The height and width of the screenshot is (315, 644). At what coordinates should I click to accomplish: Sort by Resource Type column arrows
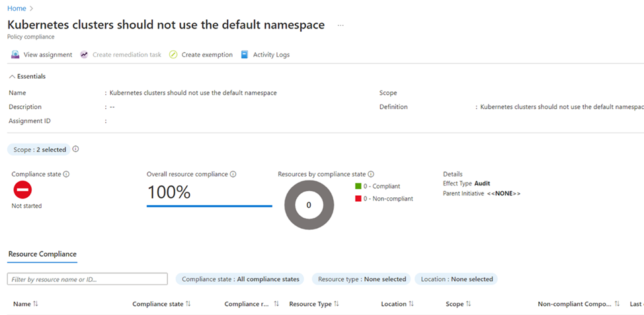(x=337, y=304)
